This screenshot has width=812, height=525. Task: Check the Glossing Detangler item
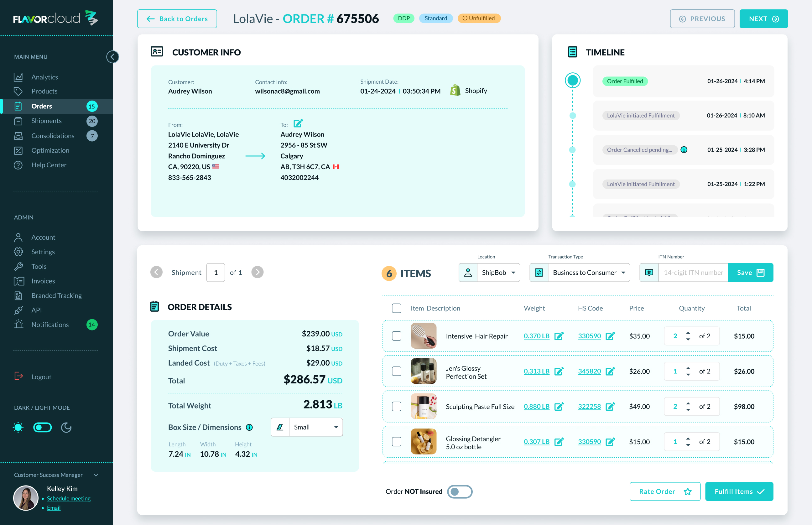397,442
